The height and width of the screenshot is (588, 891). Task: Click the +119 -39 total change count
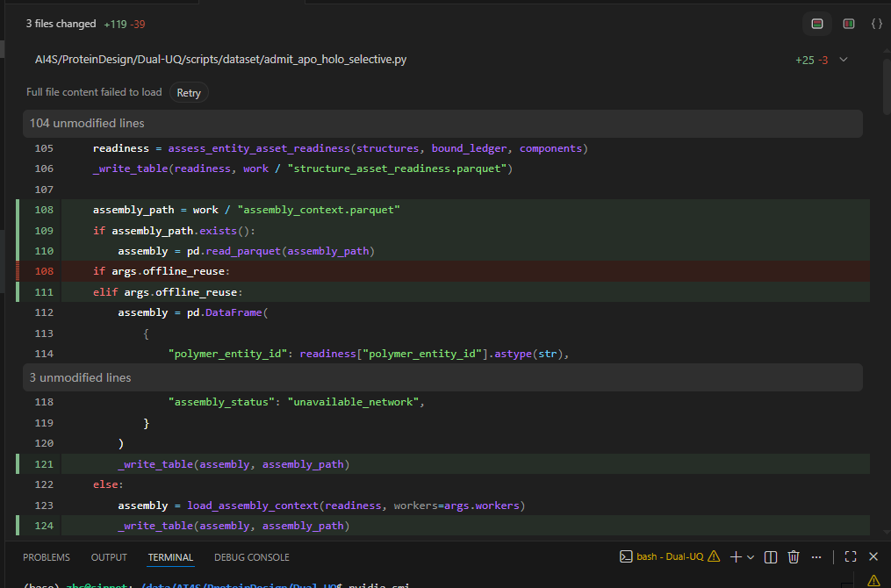[x=125, y=25]
